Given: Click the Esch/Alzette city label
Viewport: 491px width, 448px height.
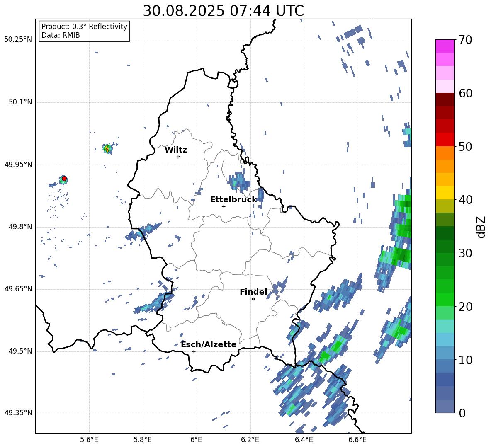Looking at the screenshot, I should [209, 344].
